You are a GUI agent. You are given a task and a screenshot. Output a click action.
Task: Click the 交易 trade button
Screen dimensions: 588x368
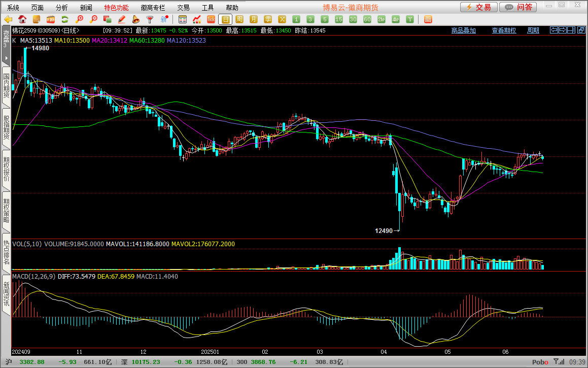point(478,7)
